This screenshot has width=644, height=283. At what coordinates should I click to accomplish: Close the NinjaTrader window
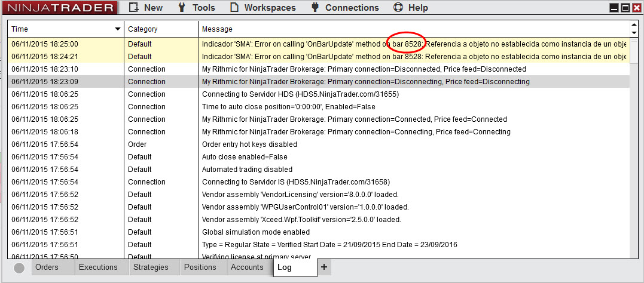(636, 7)
